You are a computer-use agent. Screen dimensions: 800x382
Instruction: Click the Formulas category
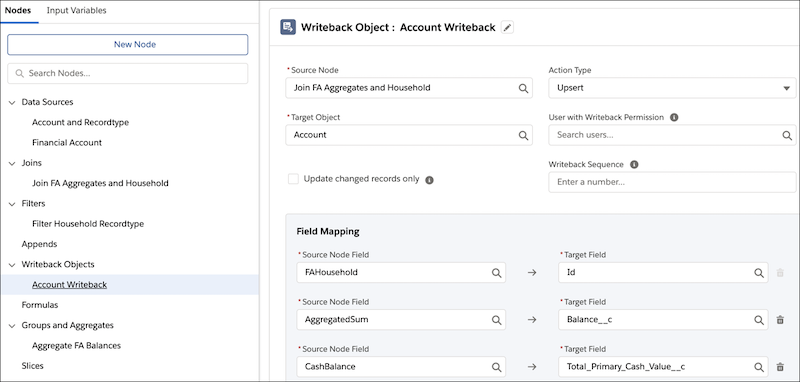pos(40,305)
